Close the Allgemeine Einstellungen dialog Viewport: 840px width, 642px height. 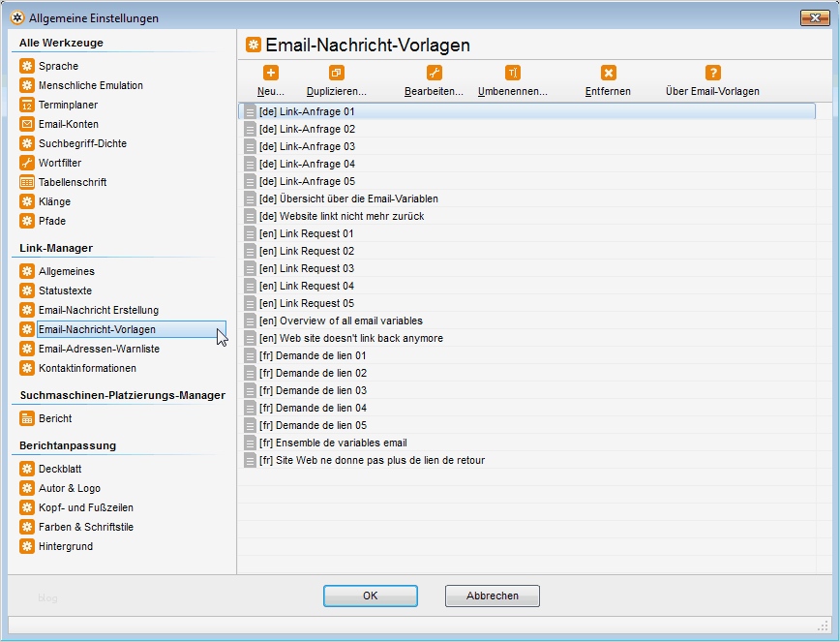click(815, 17)
